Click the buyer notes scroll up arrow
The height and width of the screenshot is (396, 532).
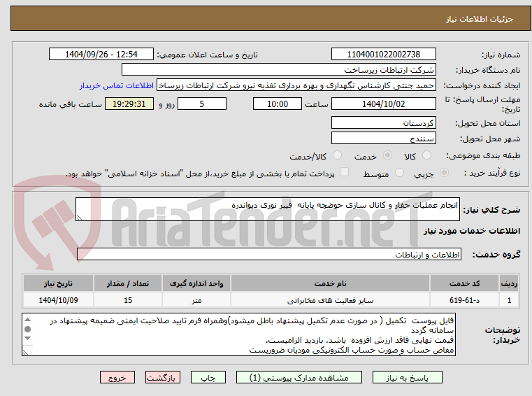pyautogui.click(x=28, y=320)
